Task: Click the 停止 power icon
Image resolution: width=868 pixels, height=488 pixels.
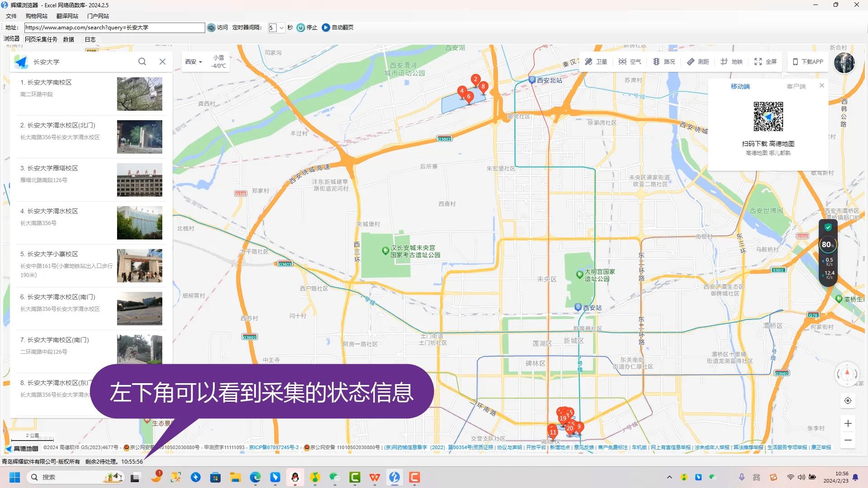Action: tap(301, 28)
